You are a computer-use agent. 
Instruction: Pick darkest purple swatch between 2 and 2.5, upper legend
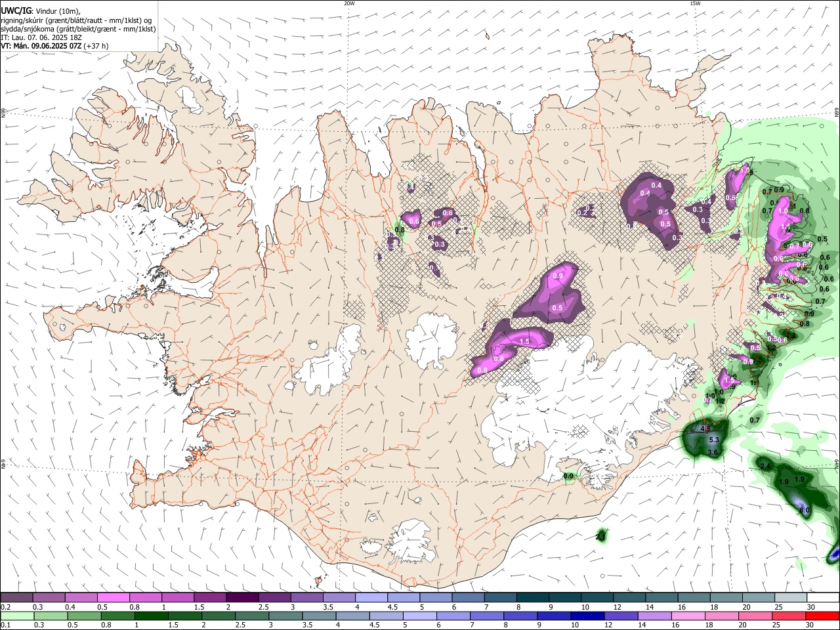click(241, 598)
